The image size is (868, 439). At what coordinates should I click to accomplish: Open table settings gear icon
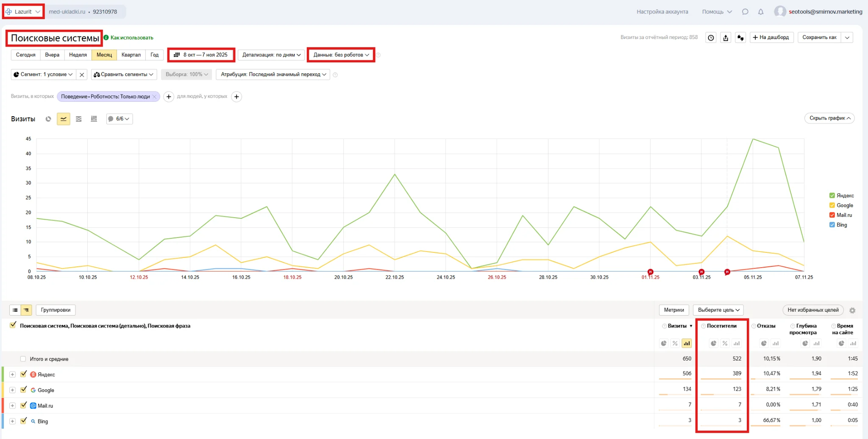tap(852, 310)
